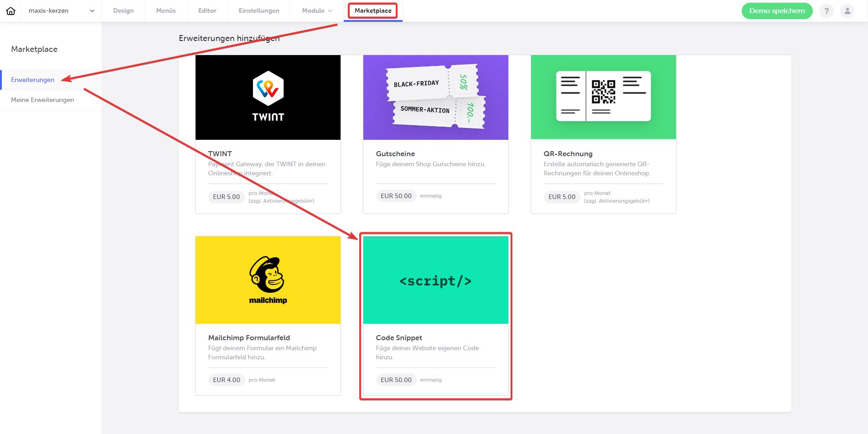
Task: Click the Demo speichern button
Action: coord(777,11)
